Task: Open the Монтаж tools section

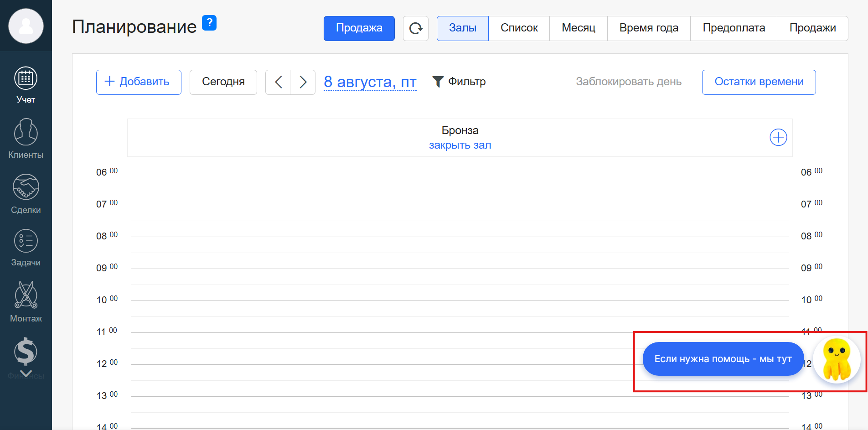Action: [x=26, y=301]
